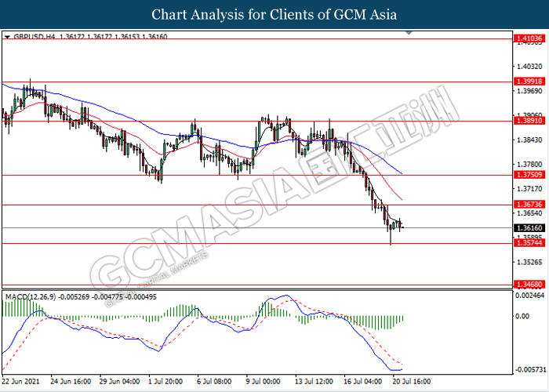
Task: Select the 1.34680 support price label
Action: pyautogui.click(x=529, y=284)
